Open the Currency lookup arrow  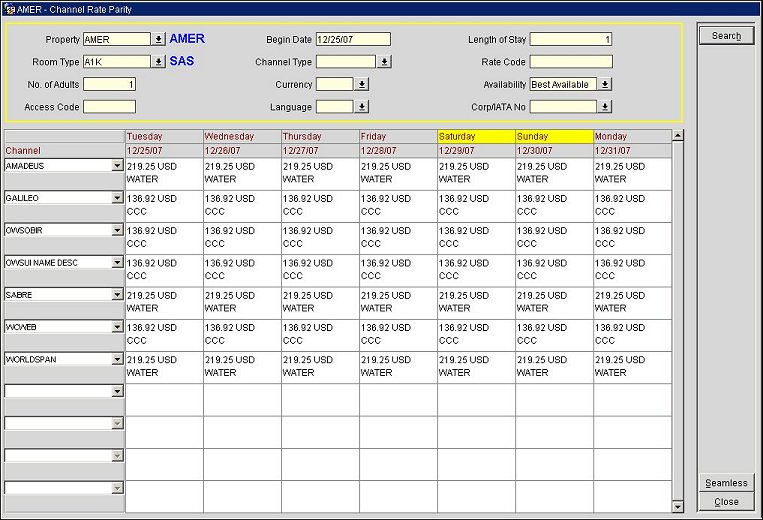tap(362, 85)
